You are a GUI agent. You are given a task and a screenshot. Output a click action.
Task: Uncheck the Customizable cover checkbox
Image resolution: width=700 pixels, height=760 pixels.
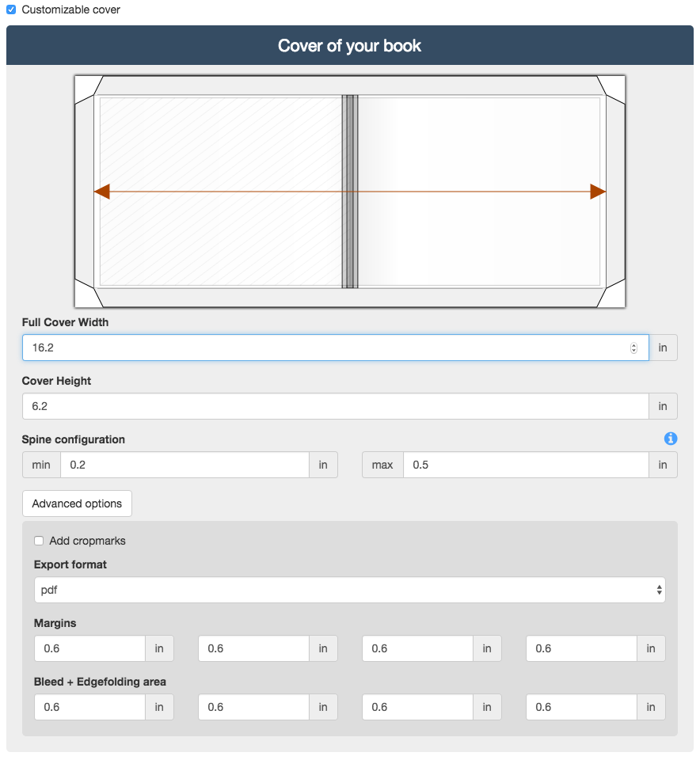click(x=10, y=9)
